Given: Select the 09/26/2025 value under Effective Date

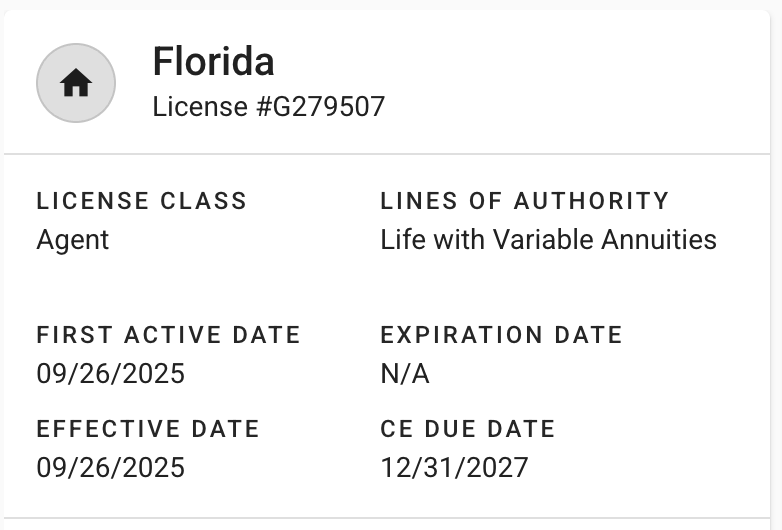Looking at the screenshot, I should click(110, 467).
